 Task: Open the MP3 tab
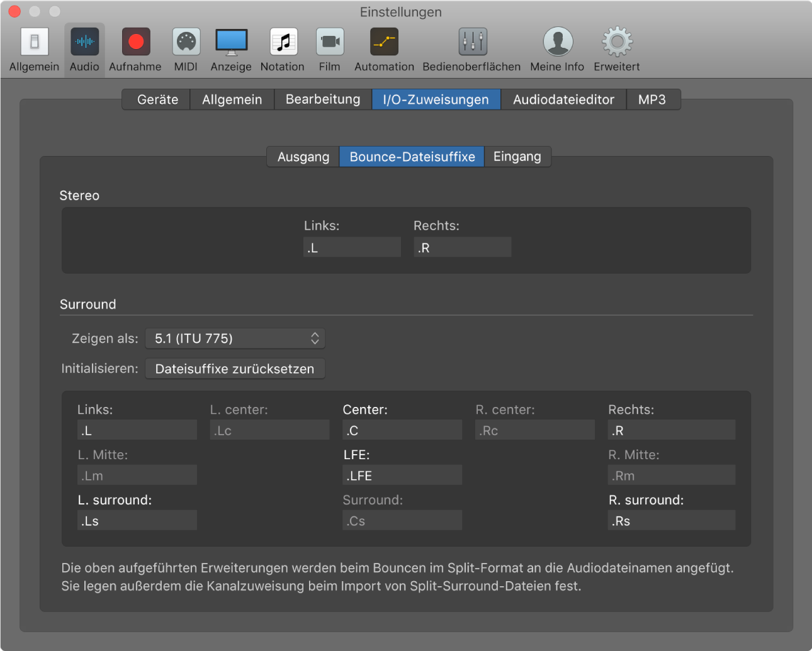[x=652, y=99]
